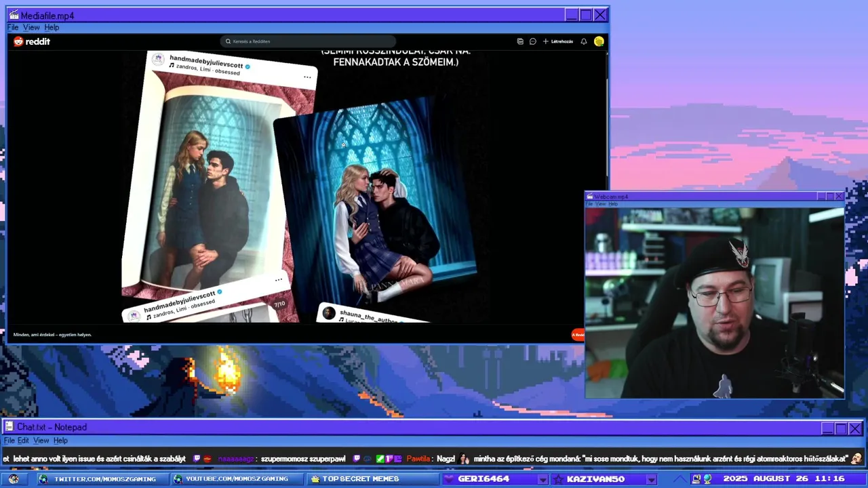This screenshot has width=868, height=488.
Task: Click the Reddit logo home link
Action: pos(32,41)
